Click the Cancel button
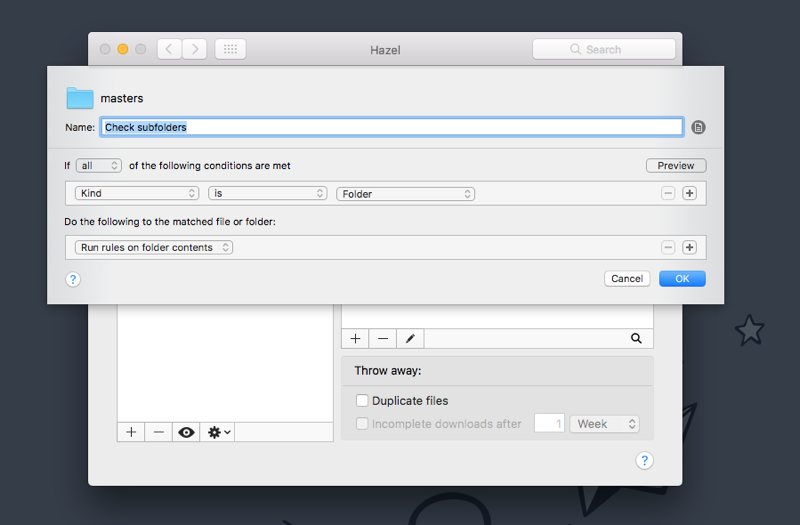The width and height of the screenshot is (800, 525). pos(627,279)
